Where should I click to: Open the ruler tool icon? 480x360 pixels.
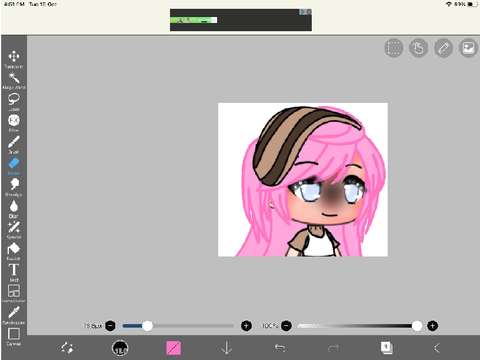tap(443, 48)
